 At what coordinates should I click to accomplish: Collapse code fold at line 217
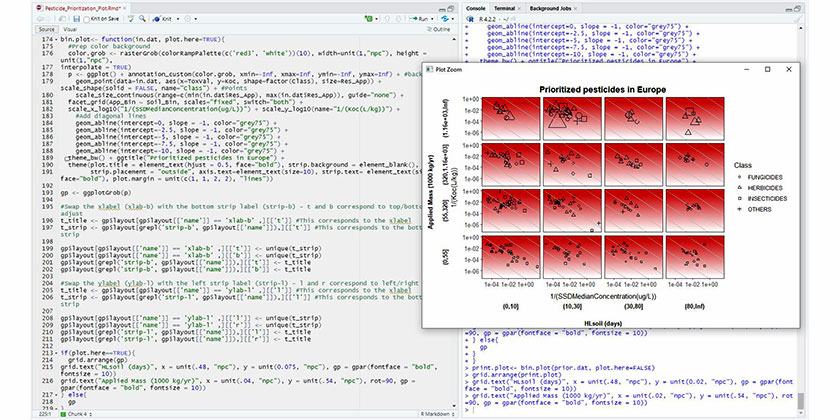pyautogui.click(x=57, y=395)
